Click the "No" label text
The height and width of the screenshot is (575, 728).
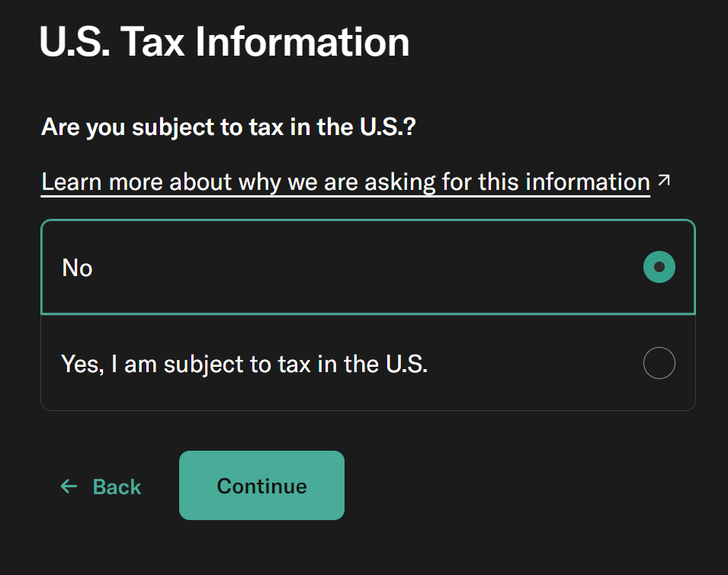tap(77, 268)
